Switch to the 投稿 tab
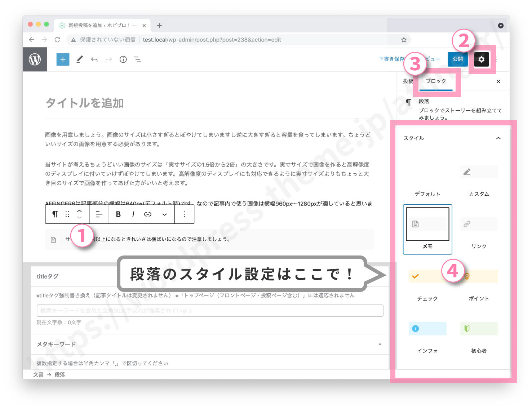The width and height of the screenshot is (532, 409). coord(408,81)
